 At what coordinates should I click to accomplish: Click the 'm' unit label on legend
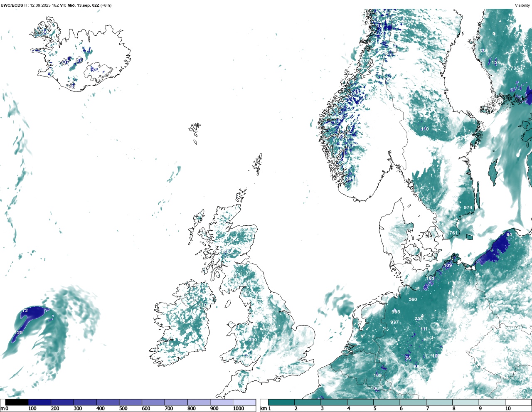coord(2,409)
